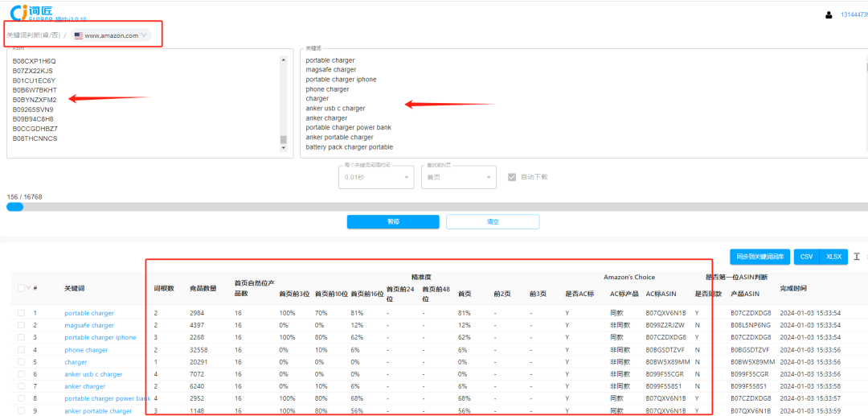
Task: Click the Amazon's Choice group header
Action: pos(628,277)
